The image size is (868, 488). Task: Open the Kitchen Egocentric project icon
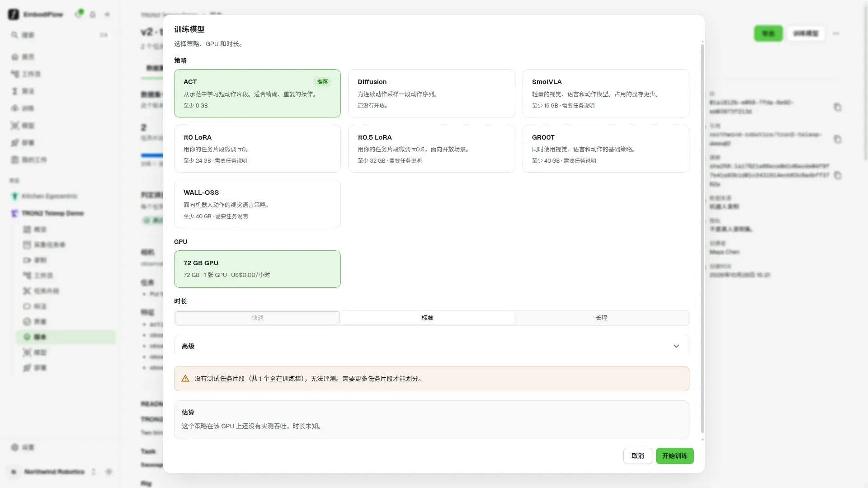click(x=15, y=196)
